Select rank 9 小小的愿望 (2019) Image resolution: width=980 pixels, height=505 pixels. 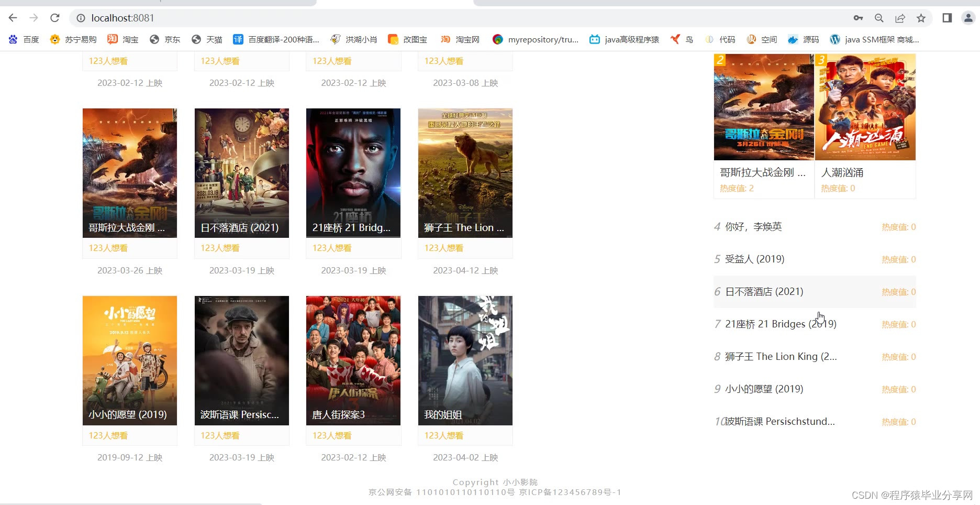click(815, 389)
